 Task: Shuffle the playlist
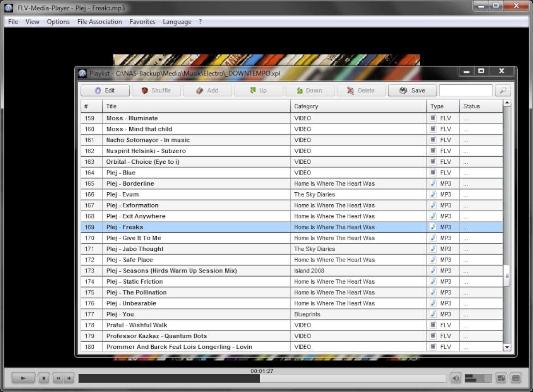point(156,91)
